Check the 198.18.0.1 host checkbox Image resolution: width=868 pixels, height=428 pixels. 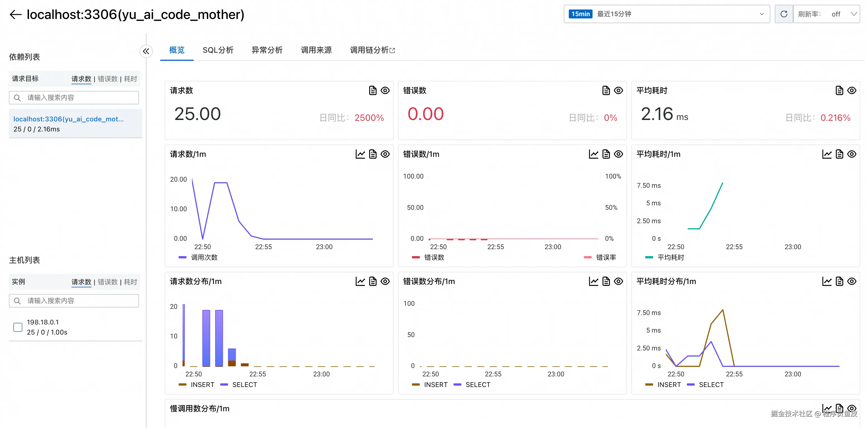pyautogui.click(x=18, y=327)
